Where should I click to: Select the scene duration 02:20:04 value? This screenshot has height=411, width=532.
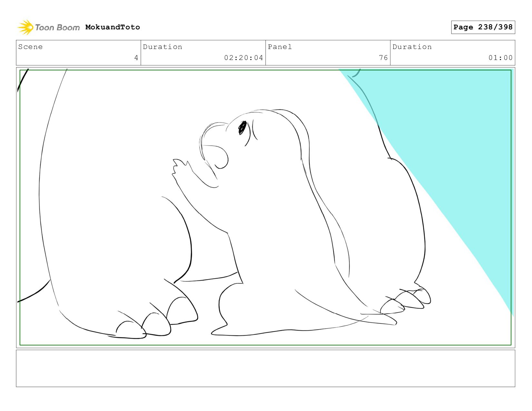244,58
